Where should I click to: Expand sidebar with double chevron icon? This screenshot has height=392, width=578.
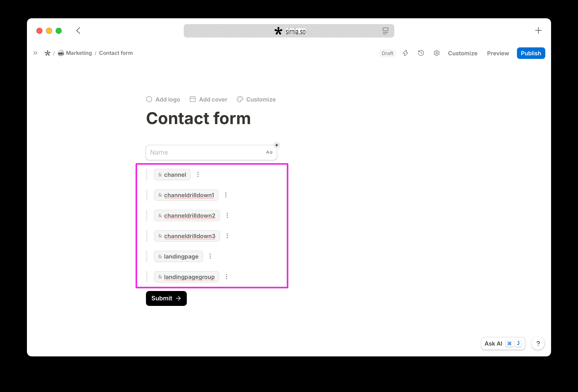click(x=35, y=53)
